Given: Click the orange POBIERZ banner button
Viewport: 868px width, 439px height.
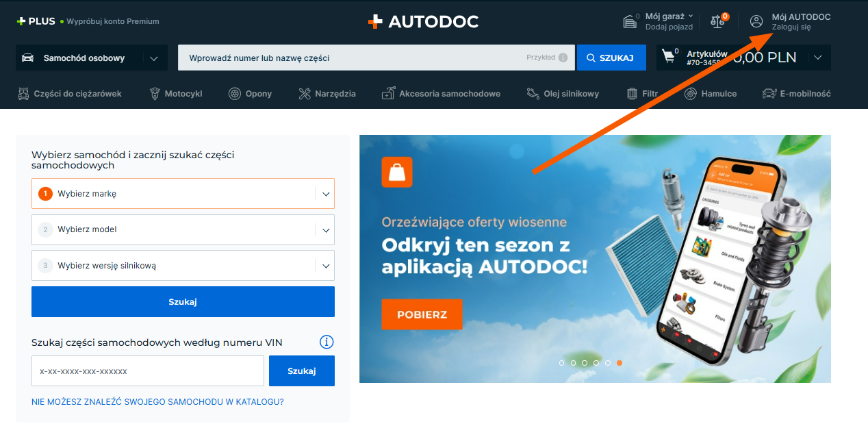Looking at the screenshot, I should [422, 315].
